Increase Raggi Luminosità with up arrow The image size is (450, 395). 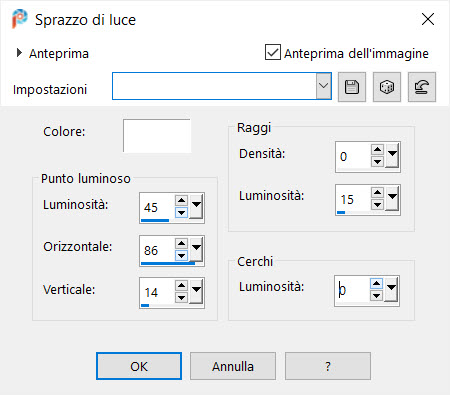(x=377, y=193)
